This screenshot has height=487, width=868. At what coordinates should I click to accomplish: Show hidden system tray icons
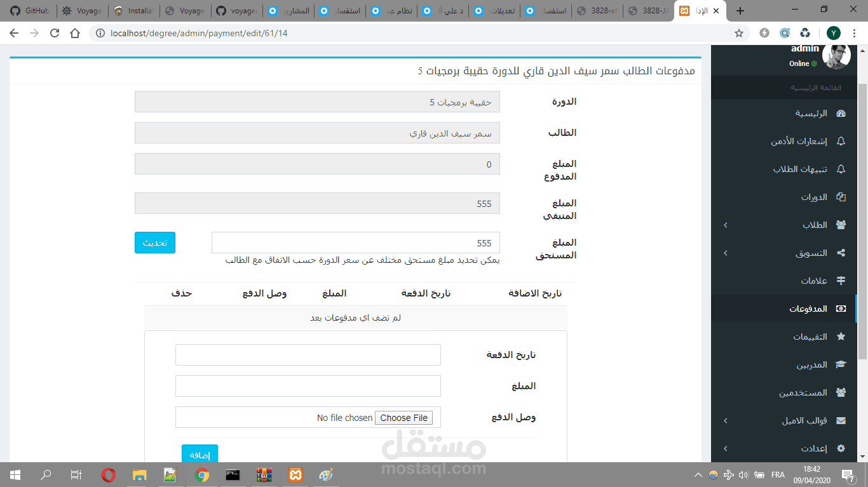click(x=698, y=474)
